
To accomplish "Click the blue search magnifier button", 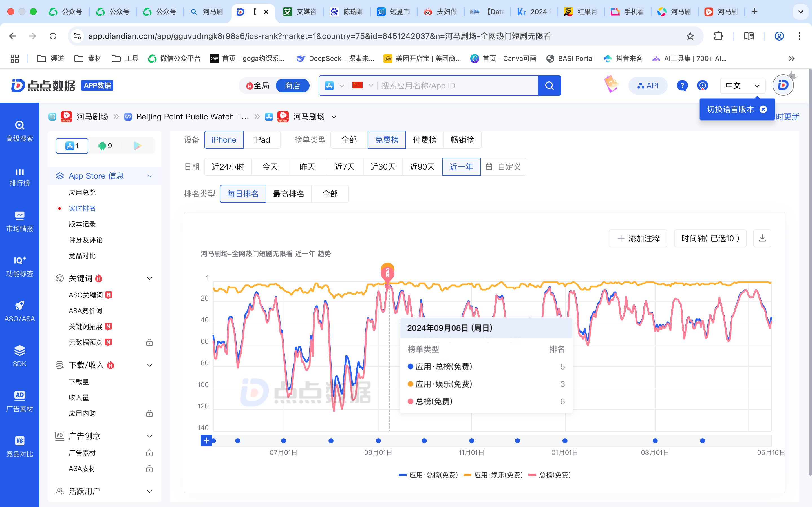I will pos(549,86).
